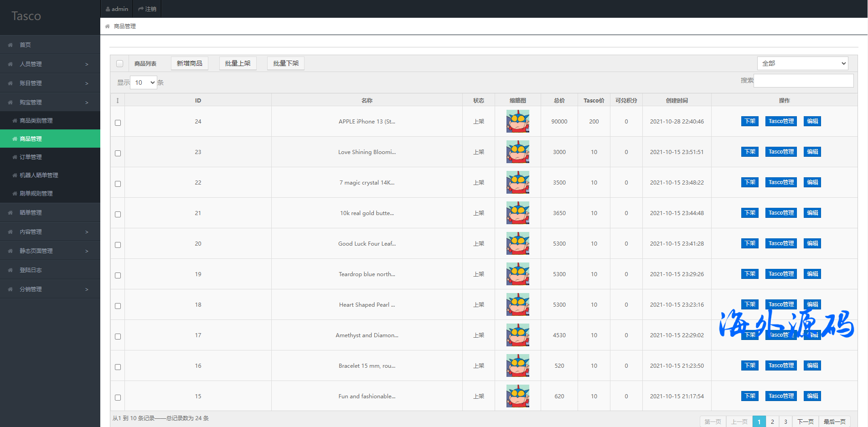Go to 机器人晒单管理 menu item
The image size is (868, 427).
[39, 175]
